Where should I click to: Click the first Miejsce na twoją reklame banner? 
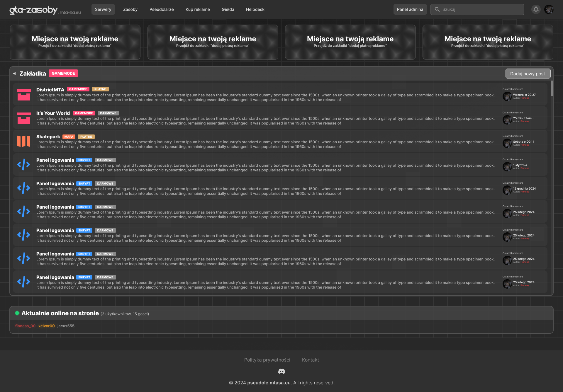click(x=75, y=42)
